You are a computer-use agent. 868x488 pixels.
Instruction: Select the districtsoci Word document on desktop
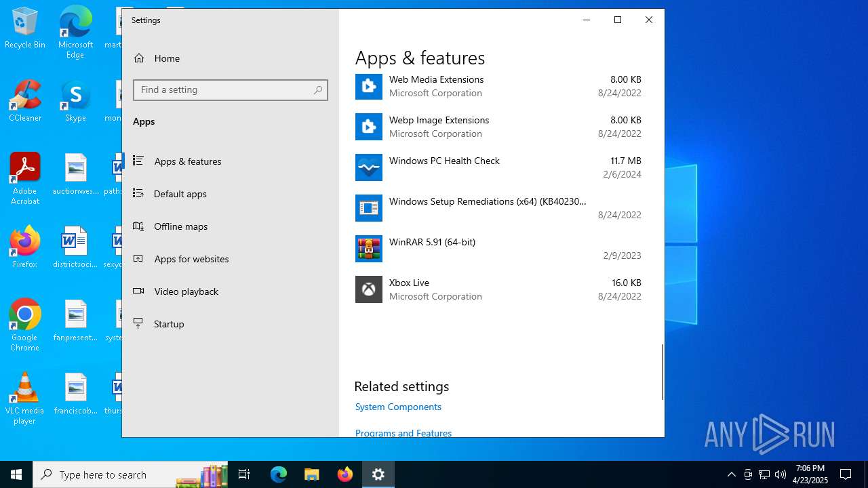click(75, 247)
